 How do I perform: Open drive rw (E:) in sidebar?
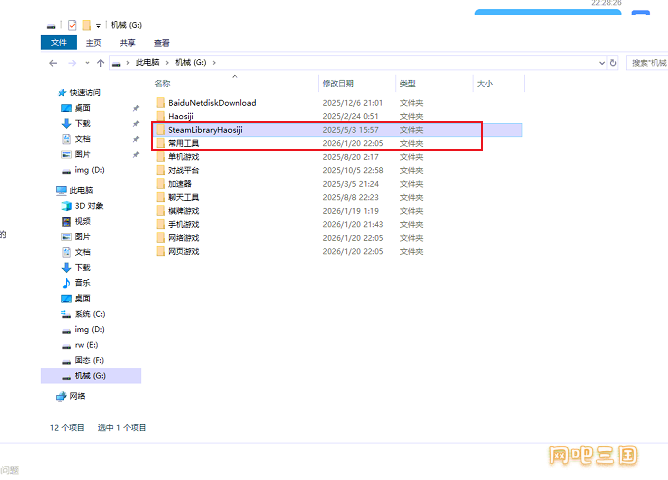[x=86, y=345]
